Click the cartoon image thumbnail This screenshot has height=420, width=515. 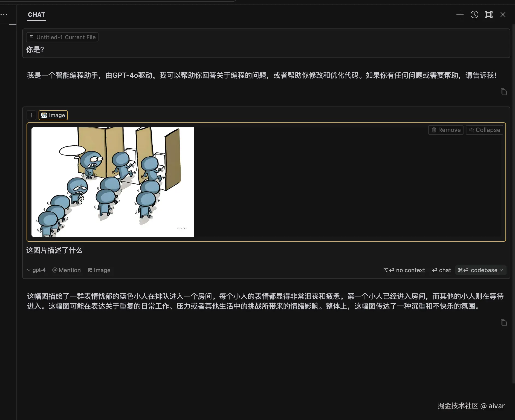coord(112,182)
